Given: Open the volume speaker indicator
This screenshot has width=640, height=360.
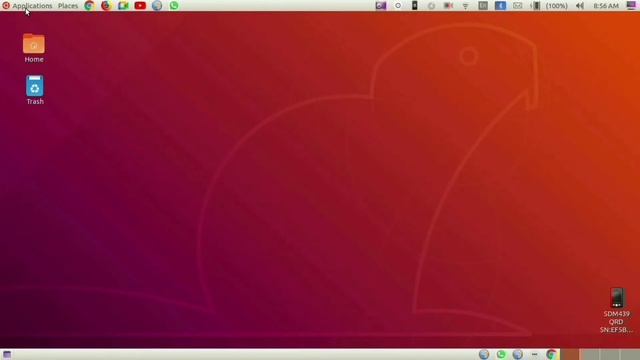Looking at the screenshot, I should pyautogui.click(x=579, y=6).
